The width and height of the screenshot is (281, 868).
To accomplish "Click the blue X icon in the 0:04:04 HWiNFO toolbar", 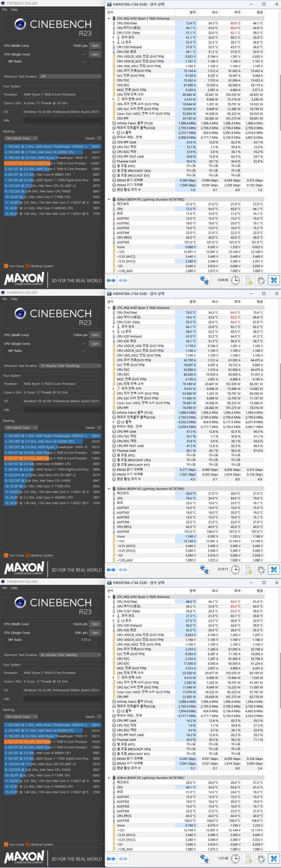I will tap(274, 280).
